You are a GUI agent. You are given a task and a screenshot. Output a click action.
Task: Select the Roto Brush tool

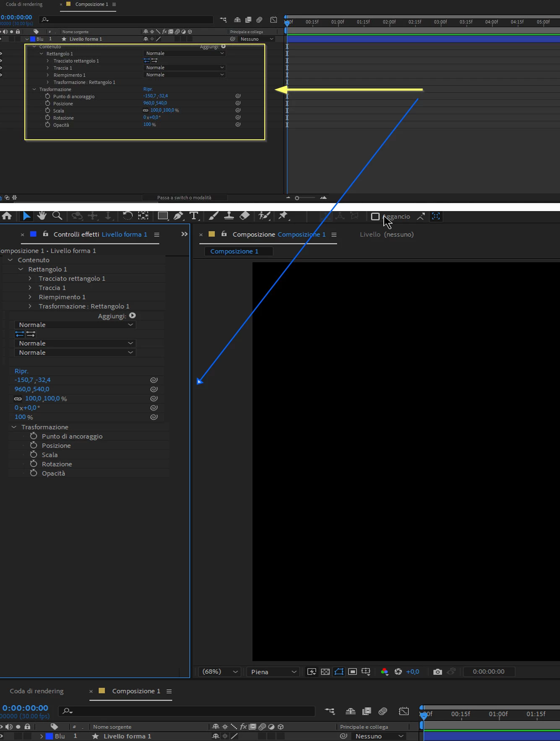[264, 216]
